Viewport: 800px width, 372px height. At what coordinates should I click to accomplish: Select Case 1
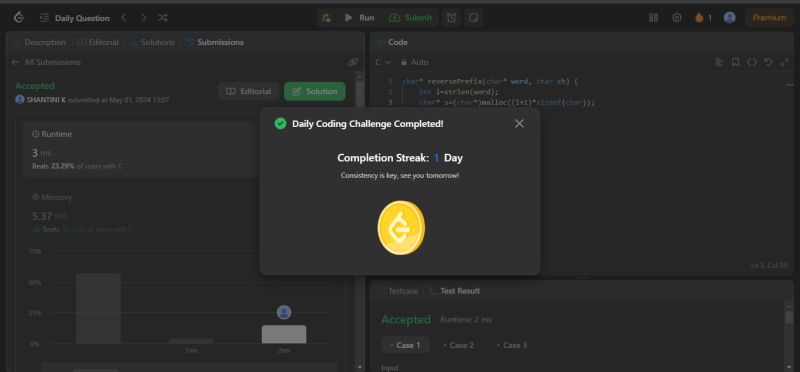point(405,345)
